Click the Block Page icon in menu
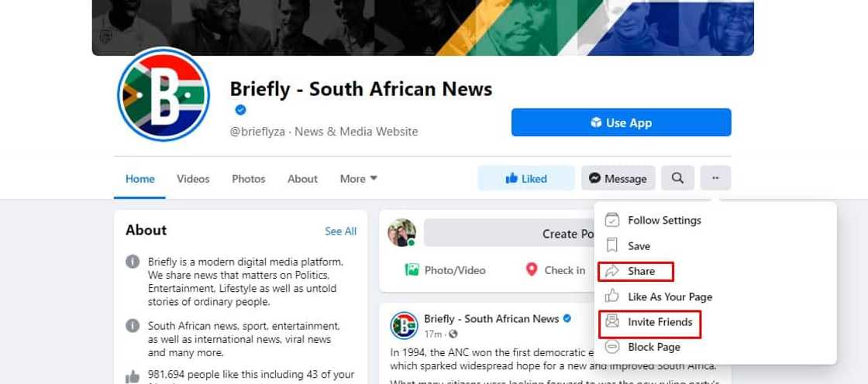Viewport: 868px width, 384px height. click(x=612, y=347)
